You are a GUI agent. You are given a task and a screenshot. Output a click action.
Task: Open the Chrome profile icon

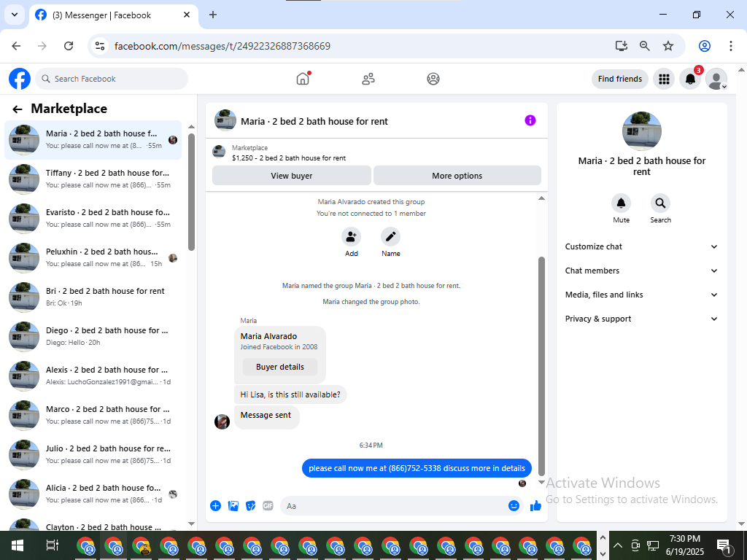(x=705, y=46)
